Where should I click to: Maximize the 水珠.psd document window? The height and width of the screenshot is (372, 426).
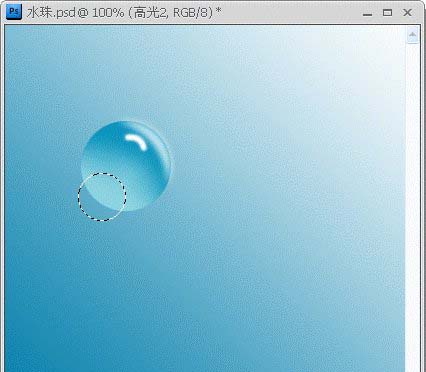387,13
